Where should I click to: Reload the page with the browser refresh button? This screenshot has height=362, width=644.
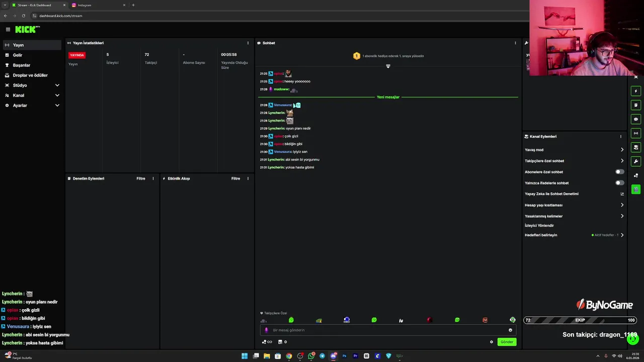(x=23, y=16)
